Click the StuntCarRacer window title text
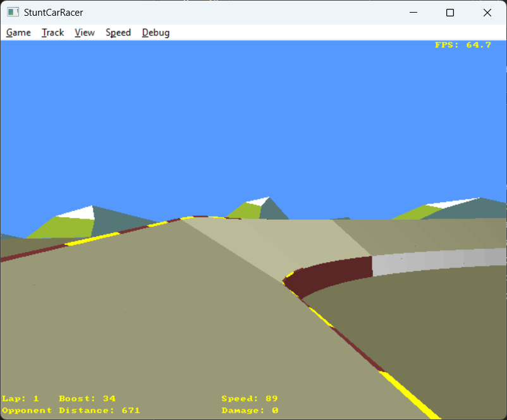507x420 pixels. [53, 13]
